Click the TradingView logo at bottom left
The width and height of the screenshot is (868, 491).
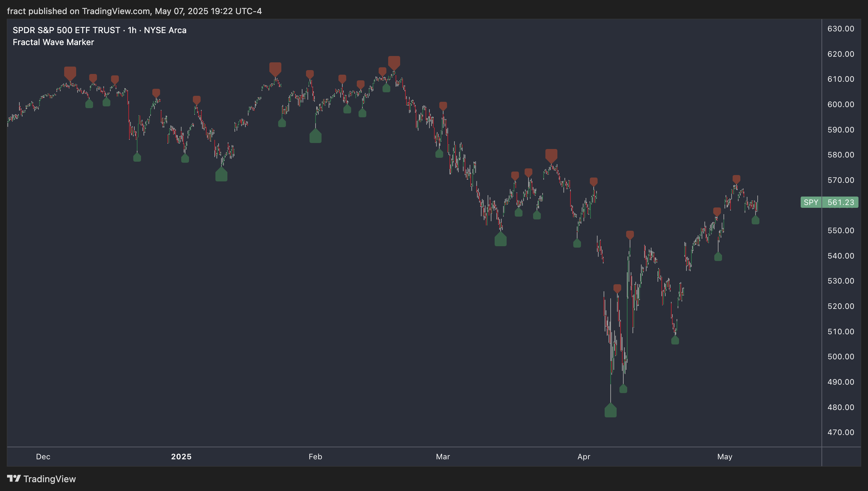42,479
